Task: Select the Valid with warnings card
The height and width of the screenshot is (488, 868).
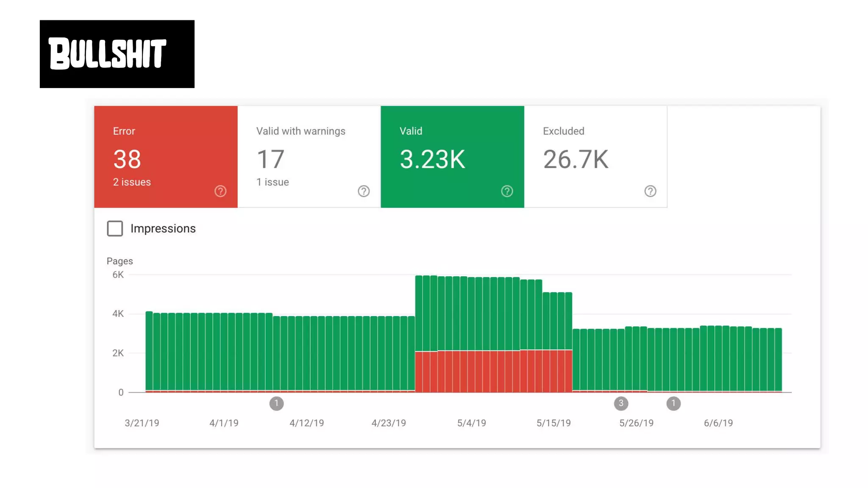Action: point(309,156)
